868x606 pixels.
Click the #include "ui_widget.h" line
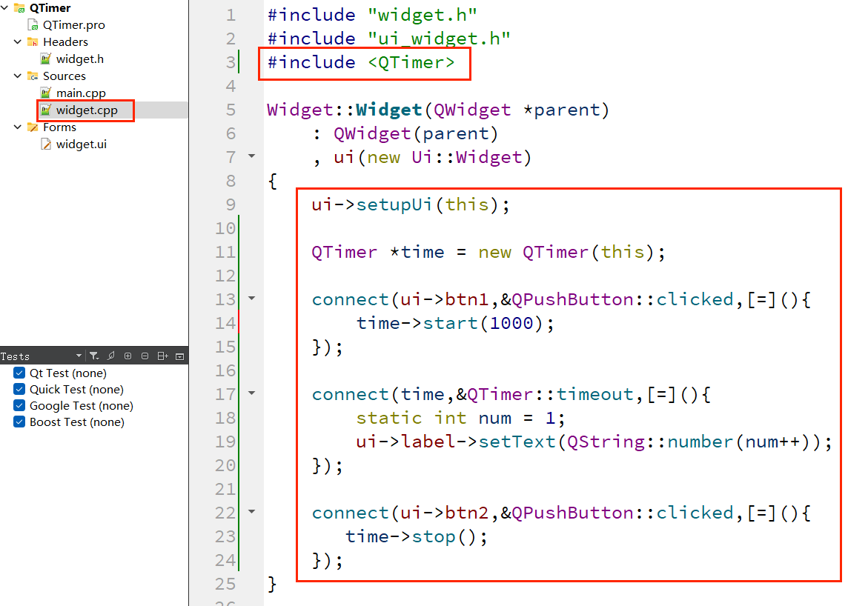click(x=388, y=39)
